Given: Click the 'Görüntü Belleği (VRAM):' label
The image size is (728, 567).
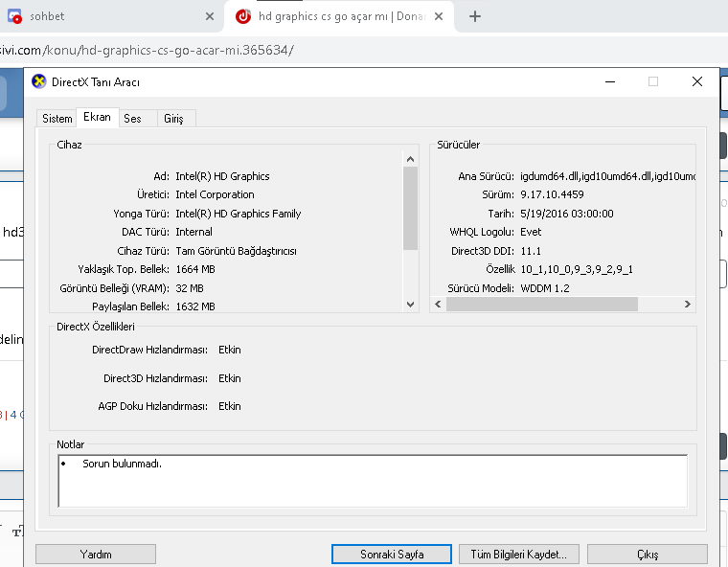Looking at the screenshot, I should point(114,288).
